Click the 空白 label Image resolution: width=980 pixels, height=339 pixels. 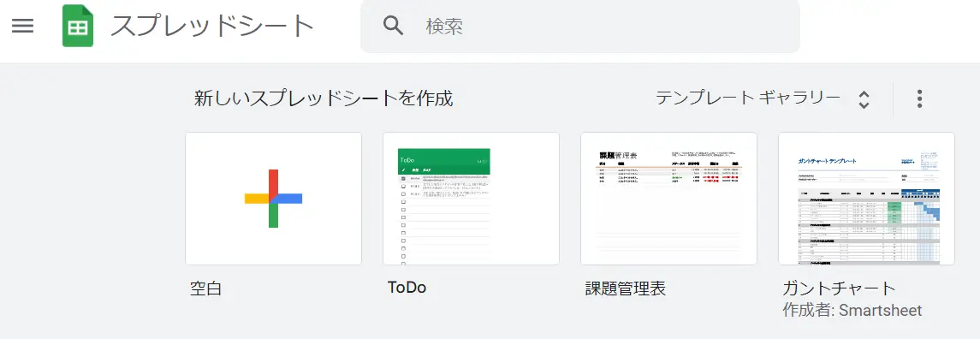pos(206,288)
